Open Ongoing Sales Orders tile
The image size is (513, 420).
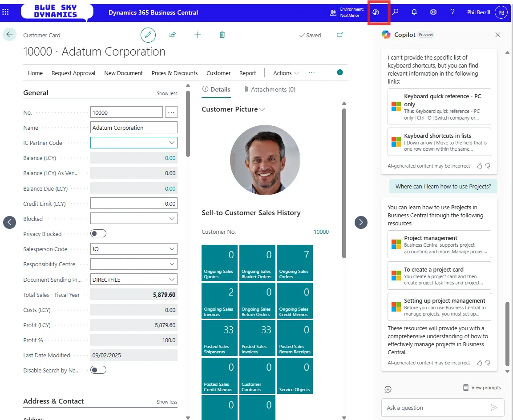tap(295, 263)
